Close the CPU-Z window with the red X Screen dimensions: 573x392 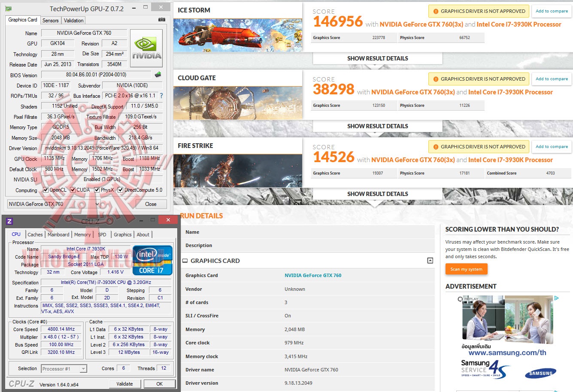168,220
